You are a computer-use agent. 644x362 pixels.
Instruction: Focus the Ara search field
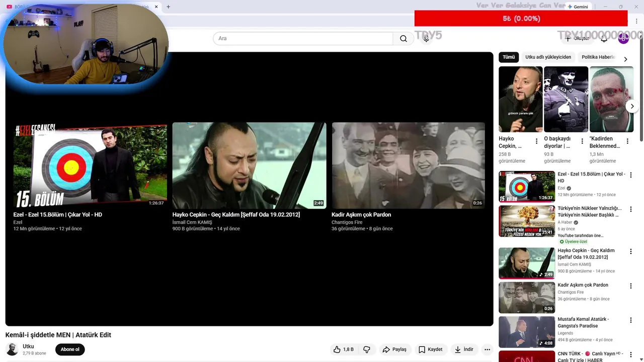(303, 39)
